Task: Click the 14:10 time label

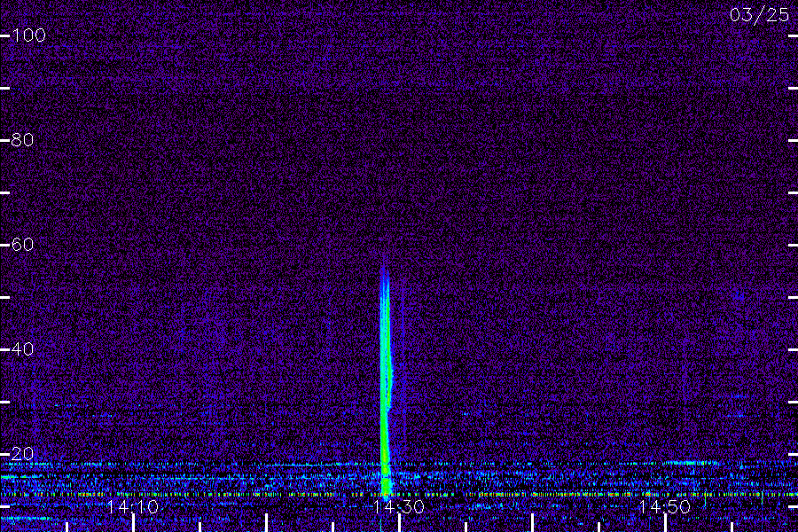Action: pos(133,507)
